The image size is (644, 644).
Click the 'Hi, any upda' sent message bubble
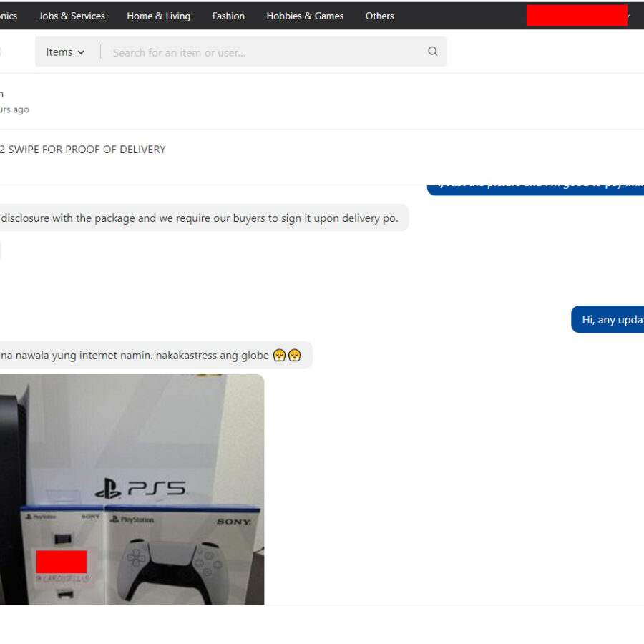click(x=608, y=320)
